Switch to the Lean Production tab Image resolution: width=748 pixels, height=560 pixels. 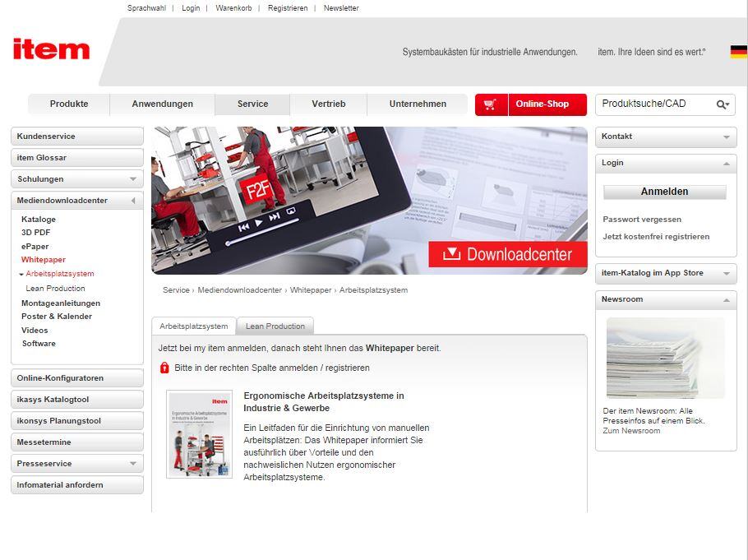click(x=275, y=326)
